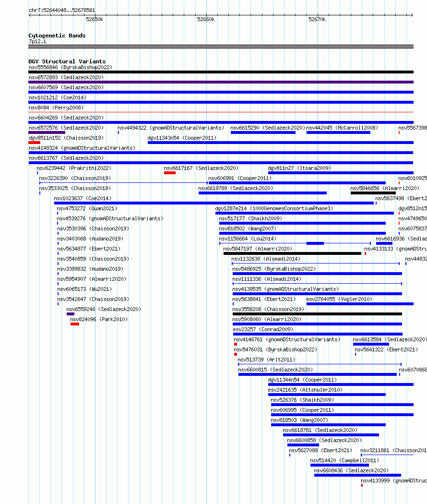427x504 pixels.
Task: Click esv2764055 (Vogler2010) label
Action: (339, 299)
